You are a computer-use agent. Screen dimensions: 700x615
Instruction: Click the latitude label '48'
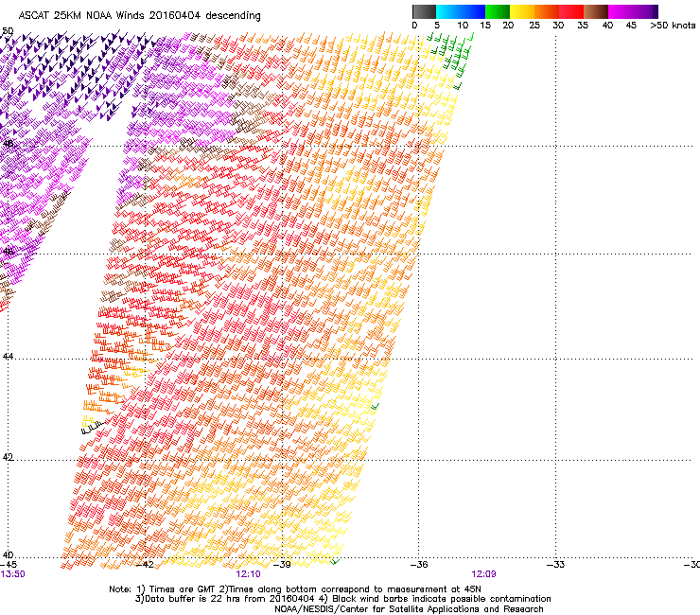[x=8, y=144]
